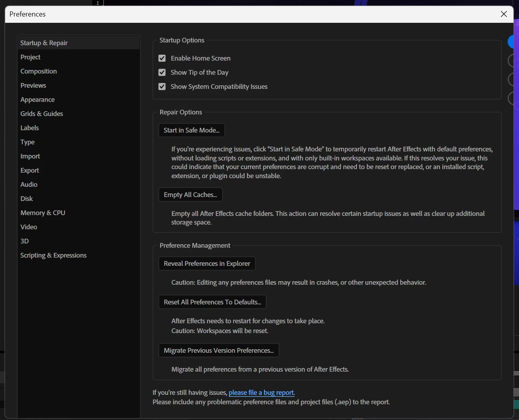Open the please file a bug report link
This screenshot has height=420, width=519.
click(261, 392)
